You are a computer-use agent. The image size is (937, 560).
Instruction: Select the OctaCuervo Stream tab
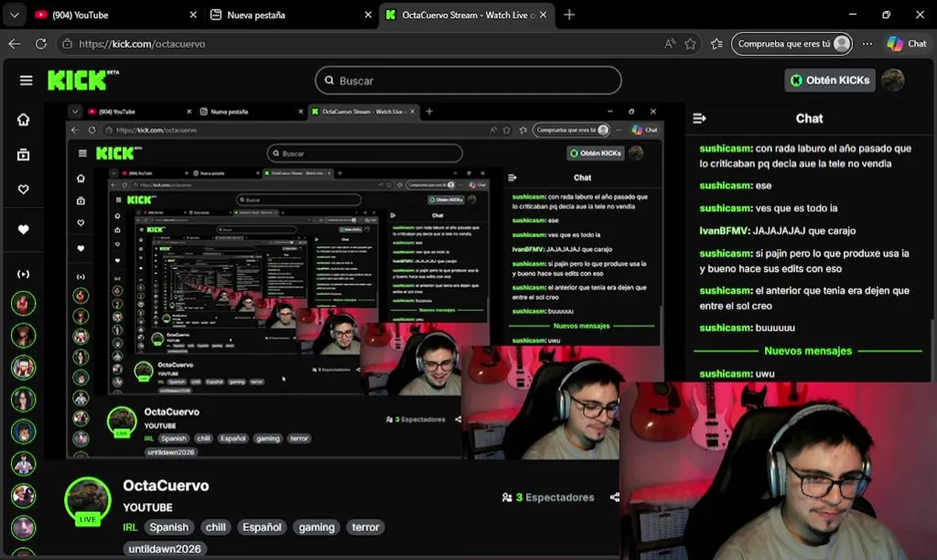point(465,15)
